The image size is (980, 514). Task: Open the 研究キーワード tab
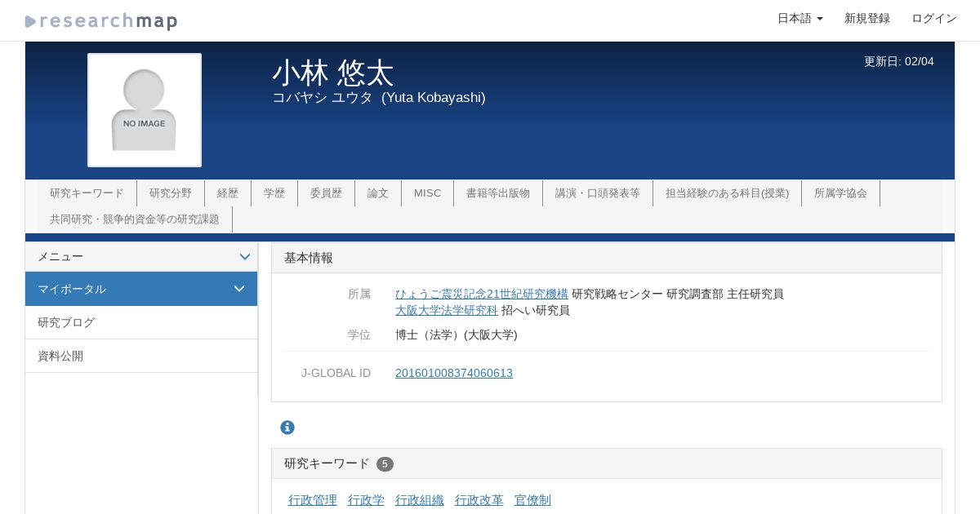[x=87, y=193]
